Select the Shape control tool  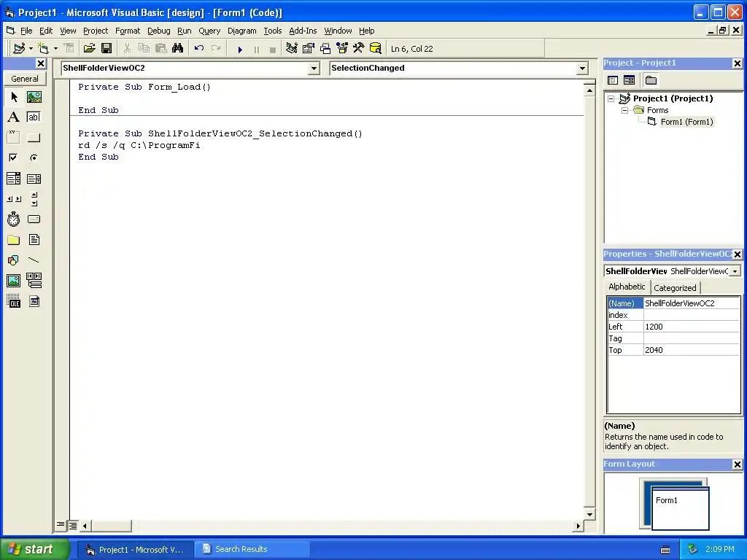click(14, 260)
